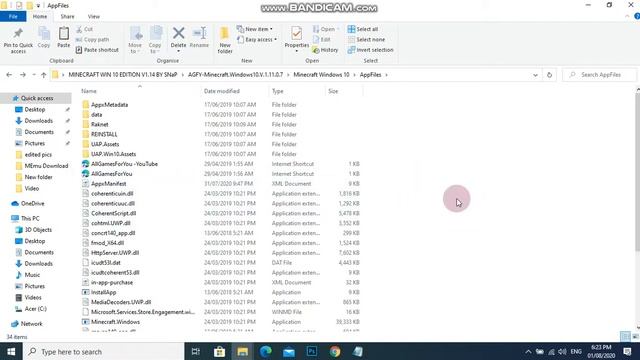Click Select none in ribbon
Screen dimensions: 640x360
pos(367,40)
